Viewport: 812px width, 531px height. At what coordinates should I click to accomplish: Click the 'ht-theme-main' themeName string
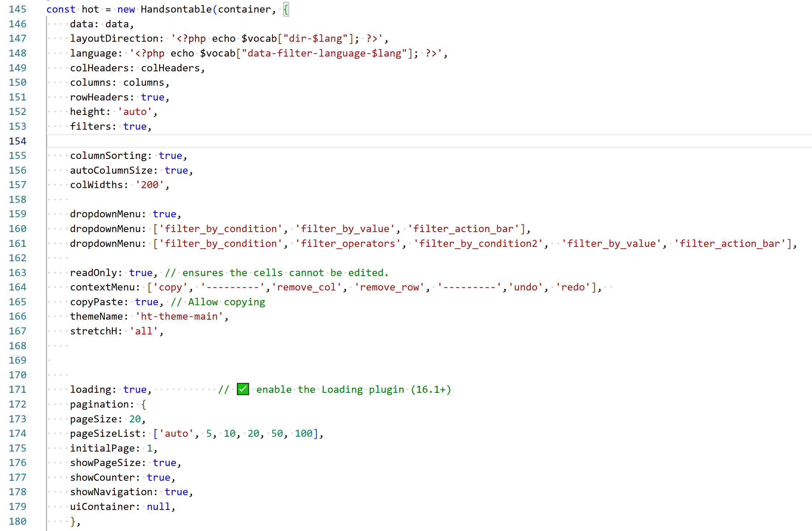pyautogui.click(x=179, y=316)
